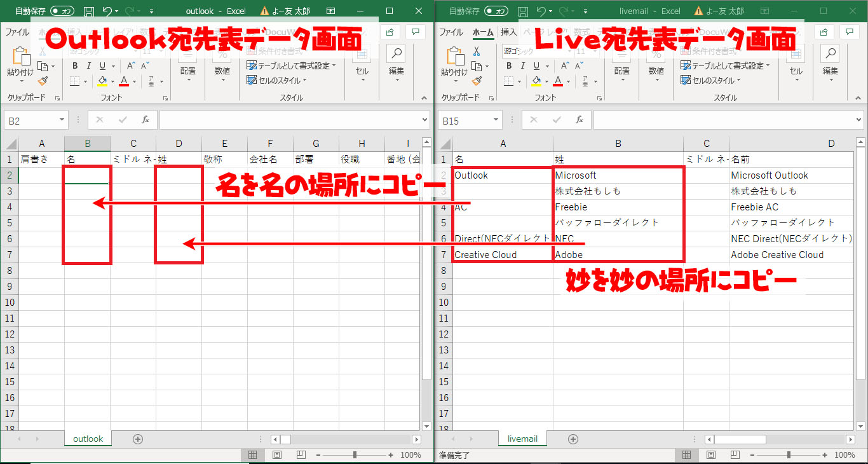868x464 pixels.
Task: Click Save icon in outlook window title bar
Action: coord(89,11)
